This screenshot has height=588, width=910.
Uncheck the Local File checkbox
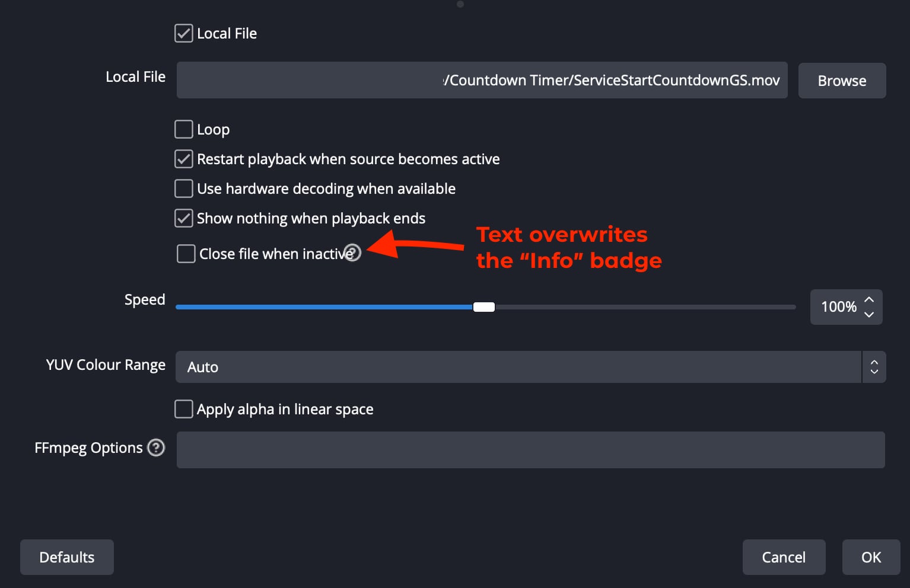click(x=183, y=33)
